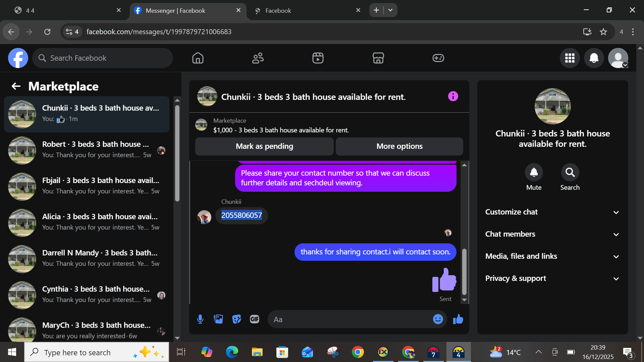Open Task View on taskbar

pyautogui.click(x=181, y=352)
